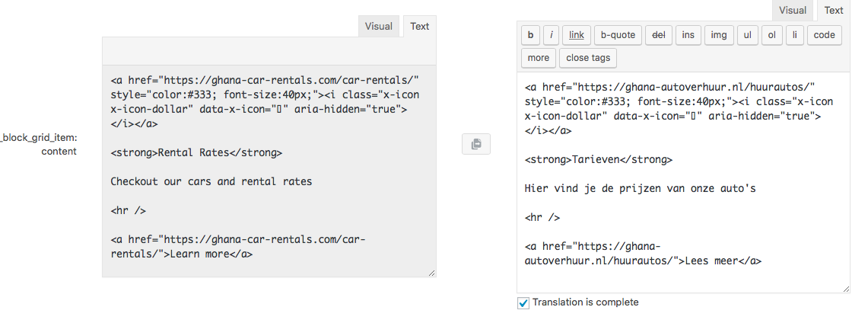Viewport: 868px width, 323px height.
Task: Switch original editor to Visual tab
Action: click(x=379, y=26)
